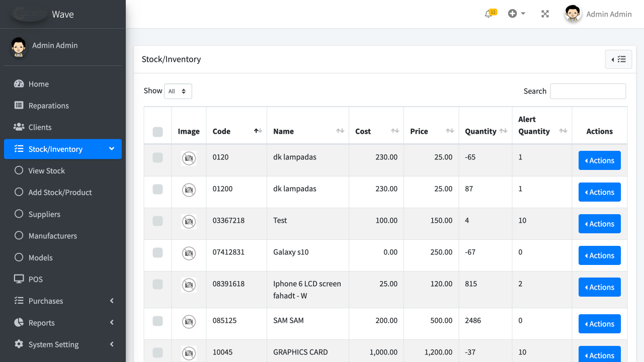Image resolution: width=644 pixels, height=362 pixels.
Task: Click Admin Admin to open the profile menu
Action: (609, 14)
